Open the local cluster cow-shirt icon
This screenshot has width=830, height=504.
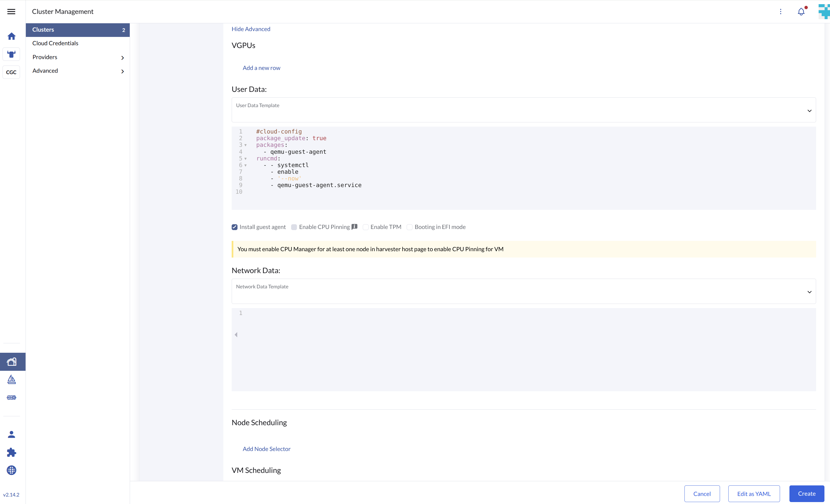pyautogui.click(x=11, y=54)
